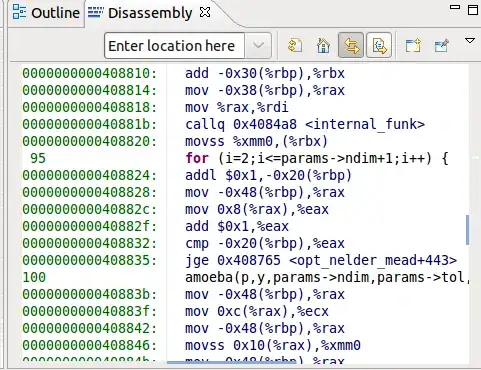
Task: Click the Pin to Debug Context icon
Action: pyautogui.click(x=442, y=45)
